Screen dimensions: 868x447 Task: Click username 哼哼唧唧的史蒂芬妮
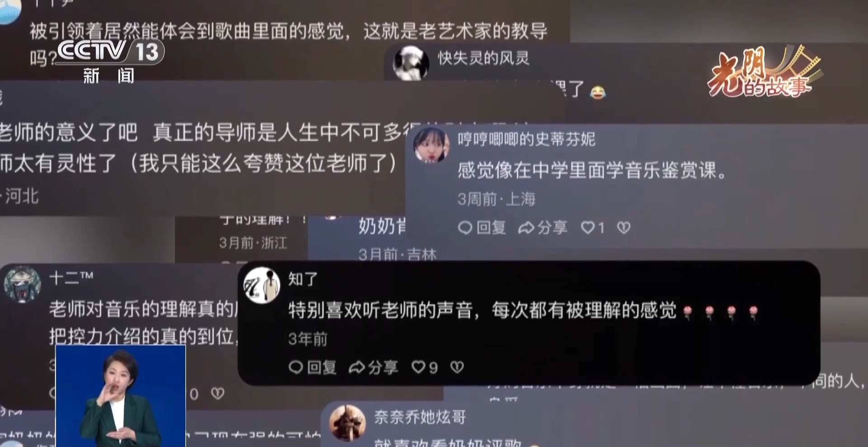tap(526, 139)
